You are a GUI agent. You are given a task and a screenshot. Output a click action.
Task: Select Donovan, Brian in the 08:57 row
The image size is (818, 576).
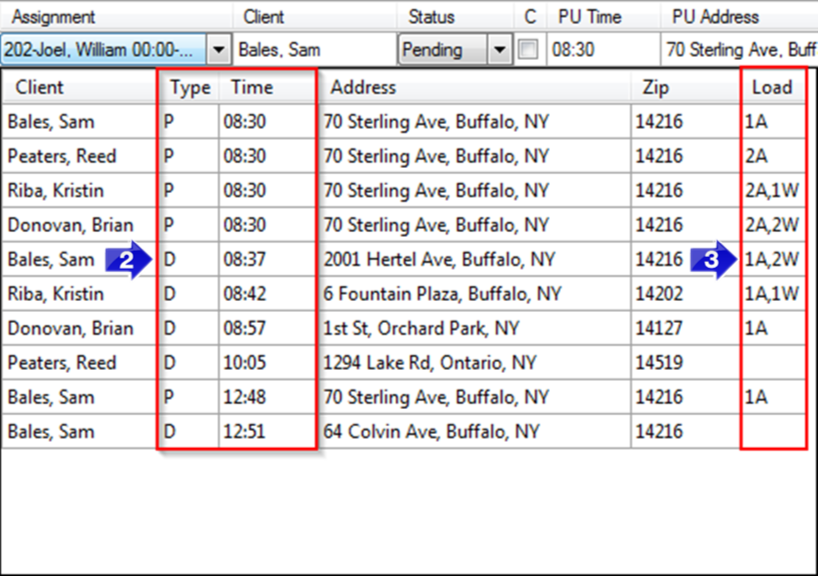[x=70, y=328]
